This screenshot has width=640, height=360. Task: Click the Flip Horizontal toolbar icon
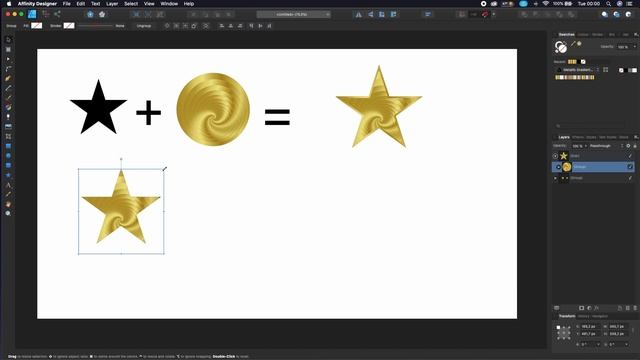click(358, 15)
